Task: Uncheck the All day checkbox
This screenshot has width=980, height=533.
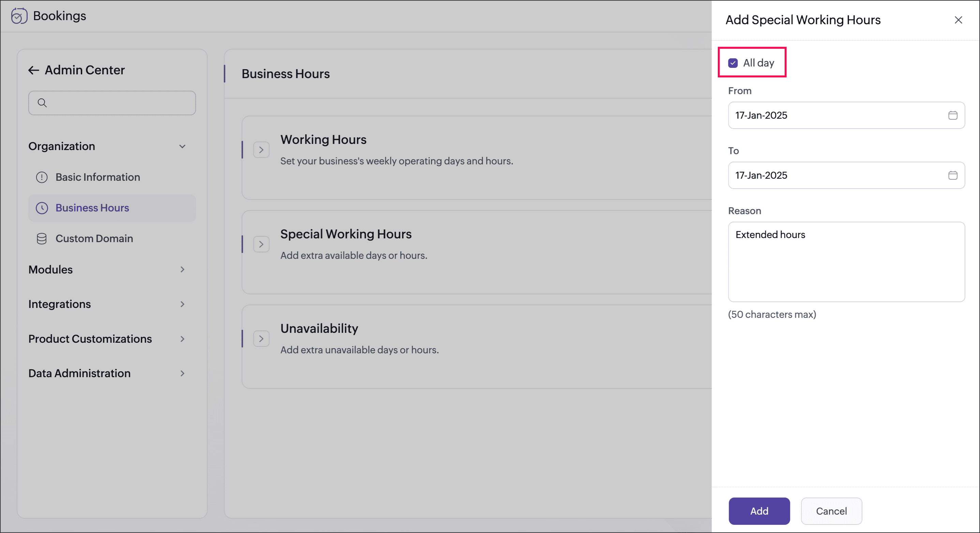Action: (x=733, y=63)
